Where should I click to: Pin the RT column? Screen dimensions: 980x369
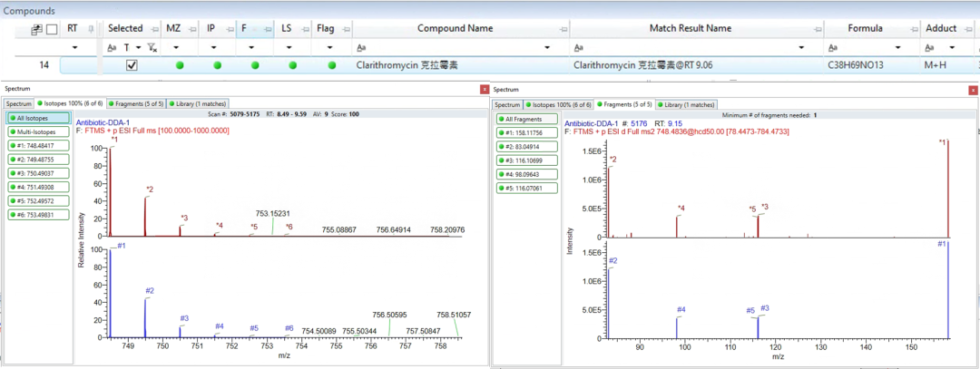[x=91, y=29]
